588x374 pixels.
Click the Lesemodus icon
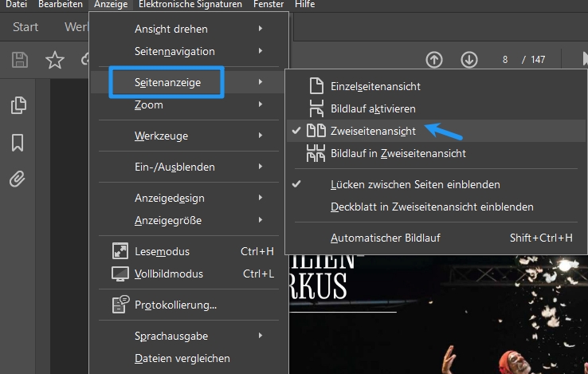click(x=120, y=251)
